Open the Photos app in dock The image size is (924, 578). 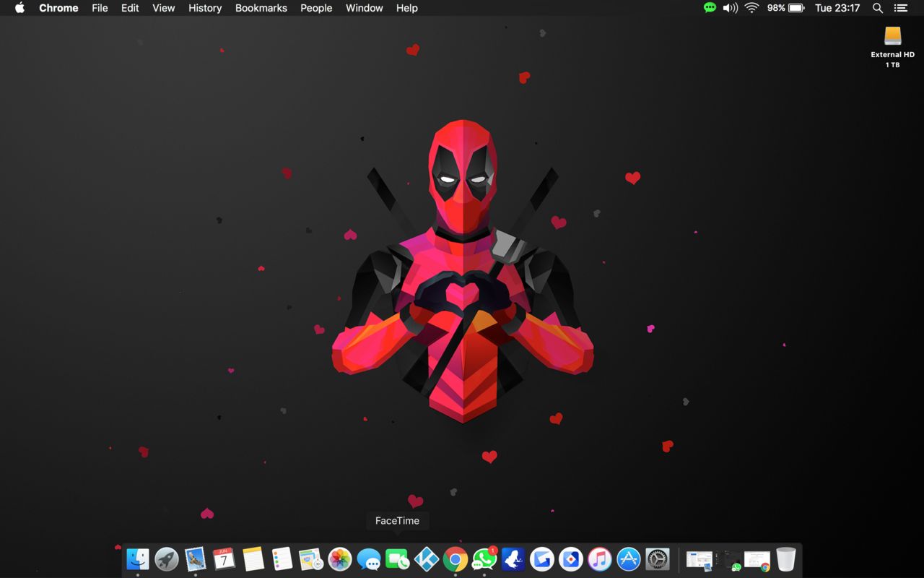click(x=340, y=558)
